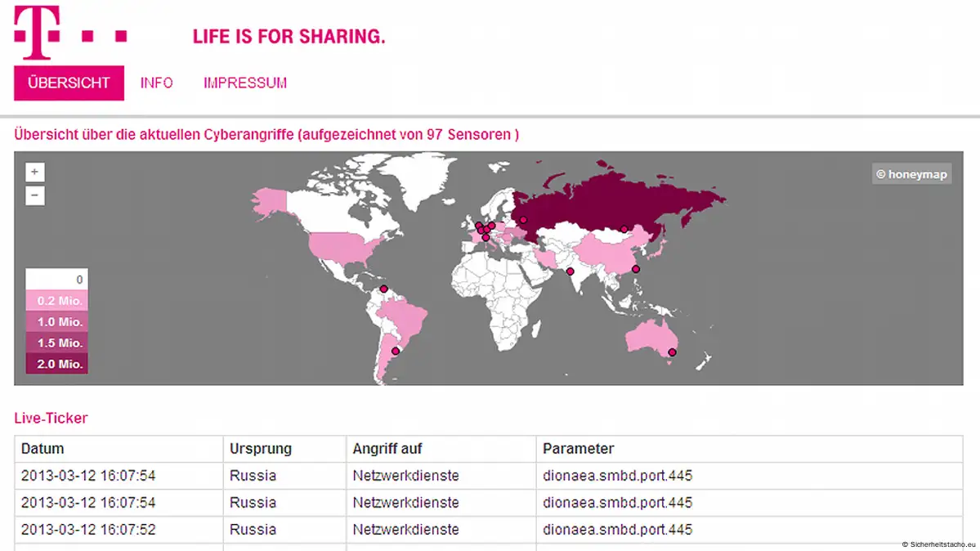This screenshot has width=980, height=551.
Task: Click the attack marker in Venezuela
Action: [384, 289]
